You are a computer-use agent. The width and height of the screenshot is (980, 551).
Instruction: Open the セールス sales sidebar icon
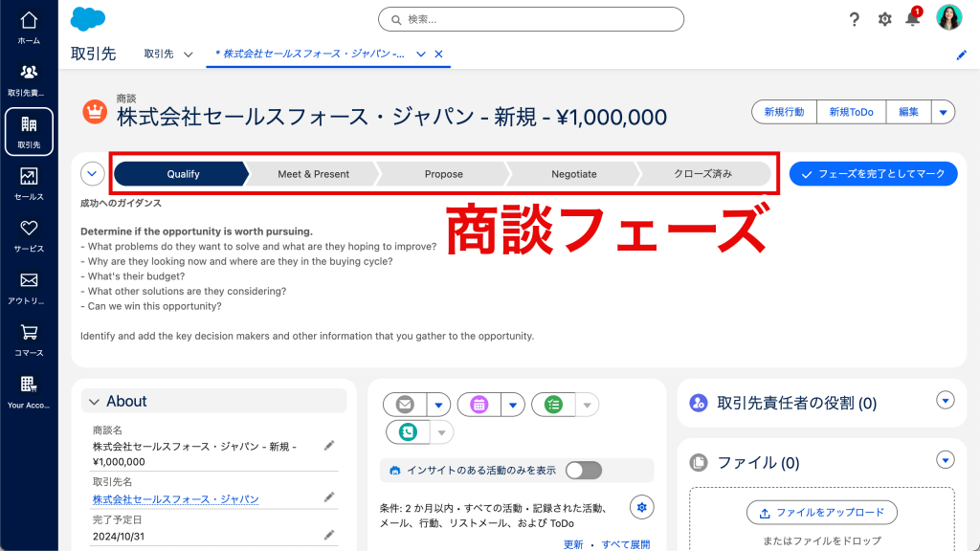click(x=29, y=184)
